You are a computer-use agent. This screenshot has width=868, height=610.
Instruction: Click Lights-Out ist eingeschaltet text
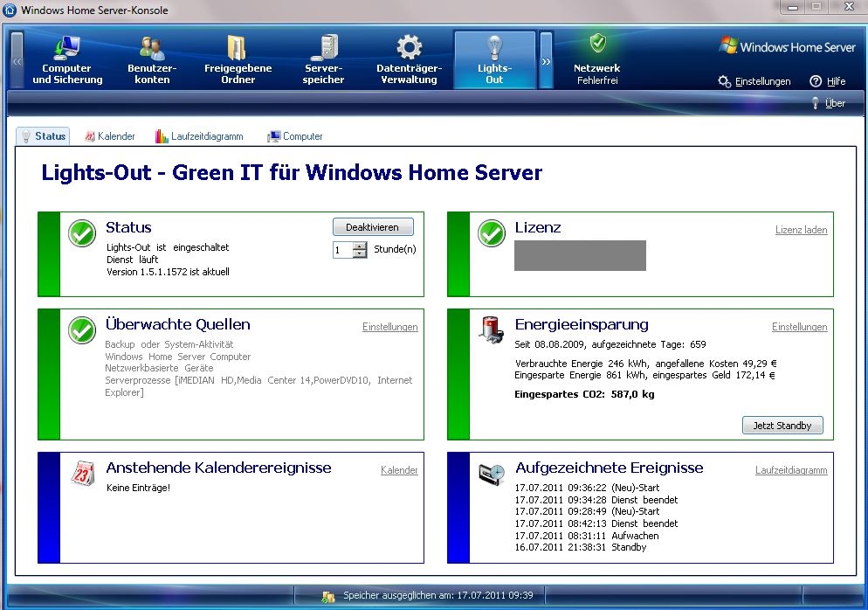(168, 247)
